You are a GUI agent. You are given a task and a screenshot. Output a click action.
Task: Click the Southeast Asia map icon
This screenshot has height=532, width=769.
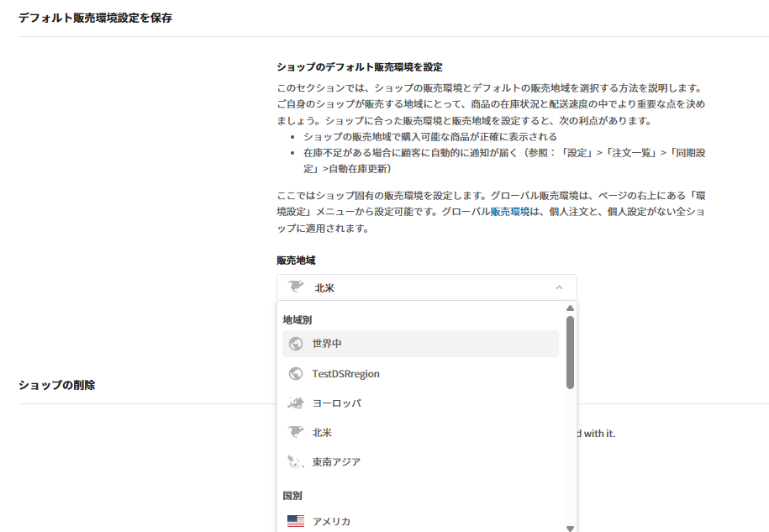tap(295, 462)
